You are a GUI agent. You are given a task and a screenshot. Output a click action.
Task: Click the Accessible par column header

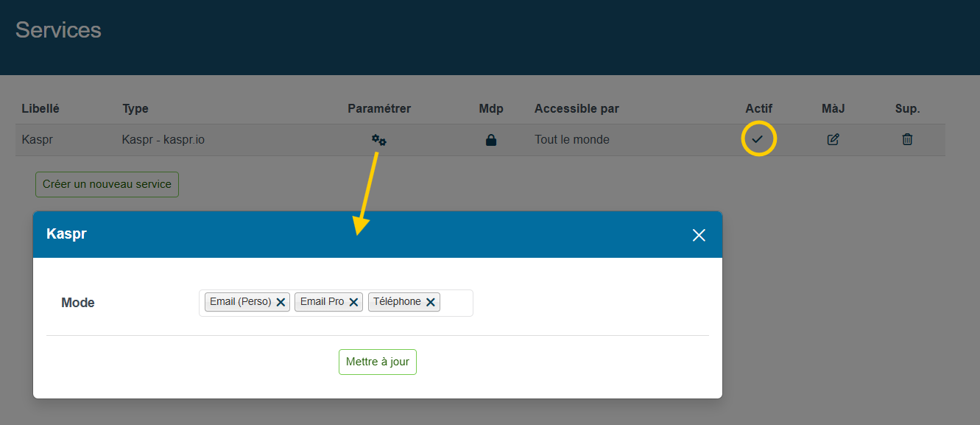click(x=577, y=108)
